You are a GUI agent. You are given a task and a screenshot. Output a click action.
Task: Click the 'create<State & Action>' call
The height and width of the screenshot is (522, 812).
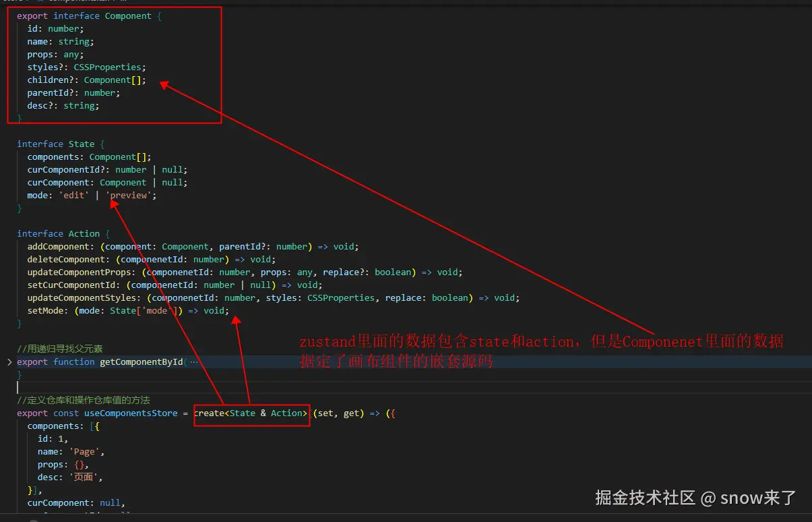[251, 413]
